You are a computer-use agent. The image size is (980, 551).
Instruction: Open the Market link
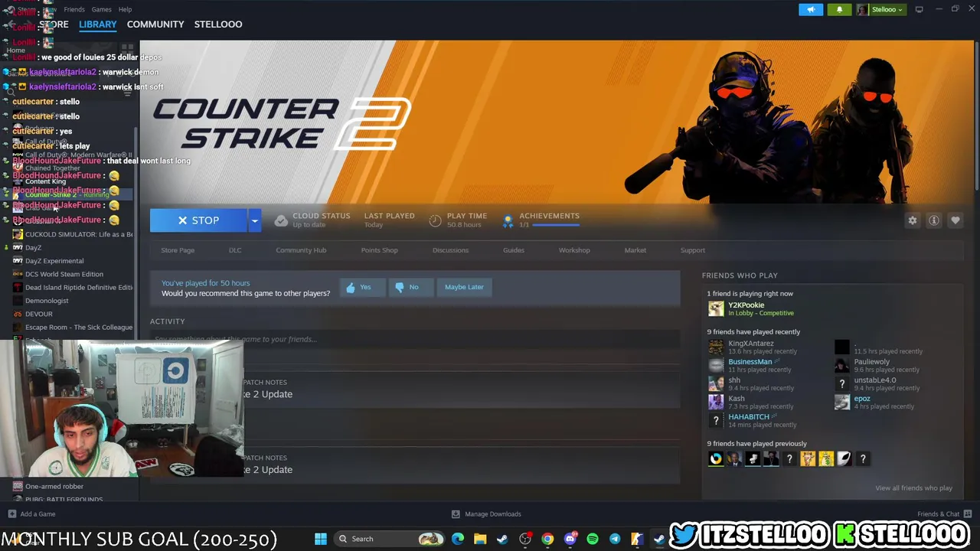(x=635, y=250)
